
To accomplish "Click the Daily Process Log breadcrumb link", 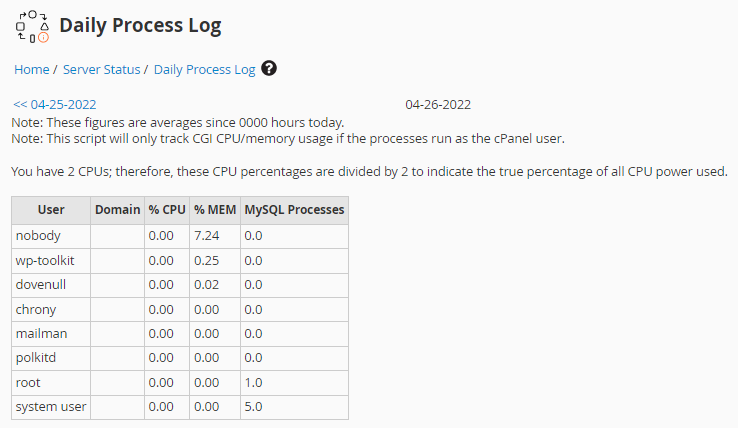I will pos(204,70).
